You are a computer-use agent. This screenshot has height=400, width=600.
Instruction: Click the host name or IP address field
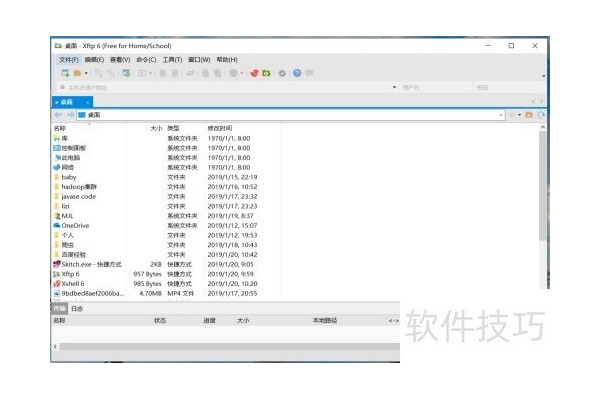tap(226, 88)
